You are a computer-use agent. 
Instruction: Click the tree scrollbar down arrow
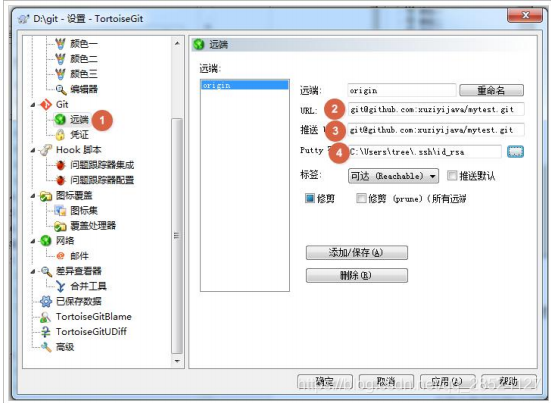(x=177, y=361)
